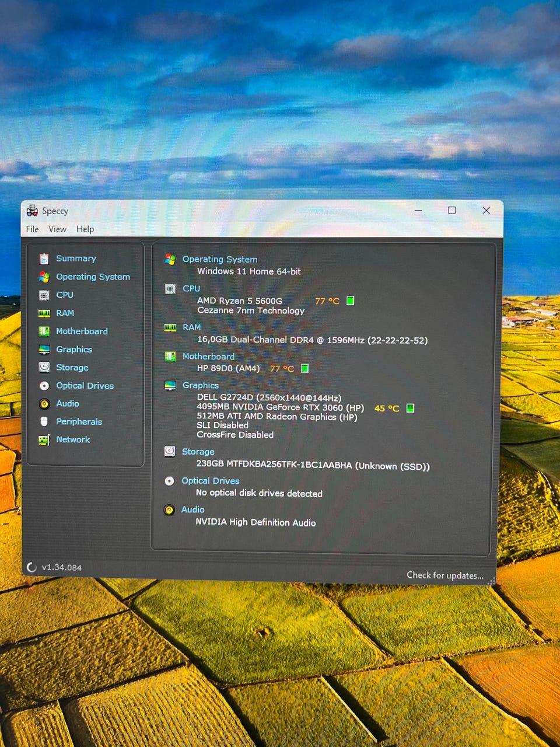Image resolution: width=560 pixels, height=747 pixels.
Task: Click the board icon beside Motherboard heading
Action: point(170,356)
